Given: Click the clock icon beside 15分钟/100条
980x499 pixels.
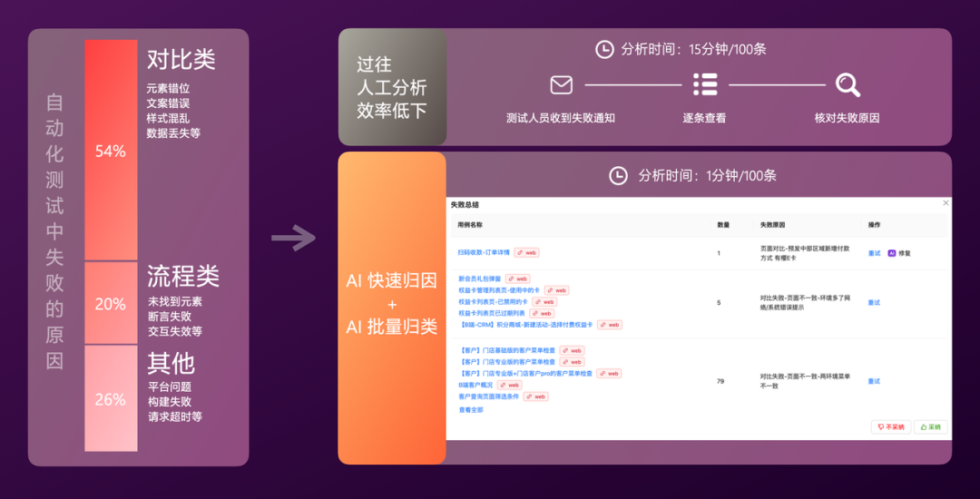Looking at the screenshot, I should pos(604,49).
